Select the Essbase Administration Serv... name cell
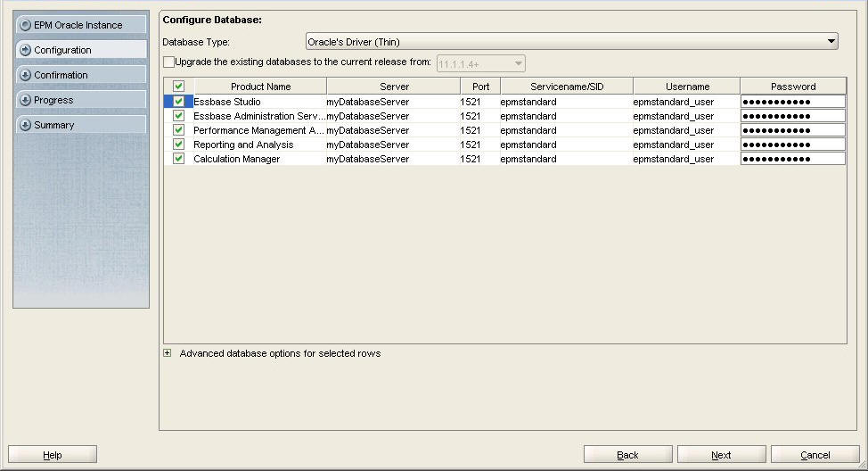868x471 pixels. click(259, 116)
